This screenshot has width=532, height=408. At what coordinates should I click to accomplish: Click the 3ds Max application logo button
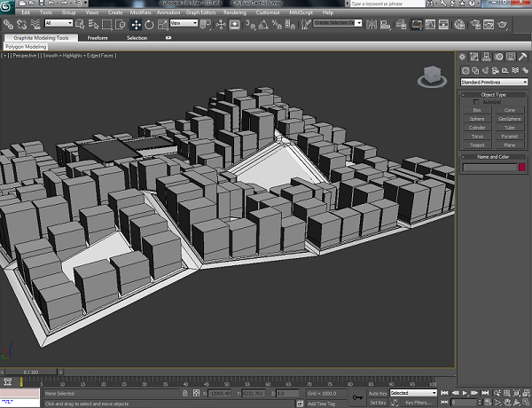(x=8, y=7)
